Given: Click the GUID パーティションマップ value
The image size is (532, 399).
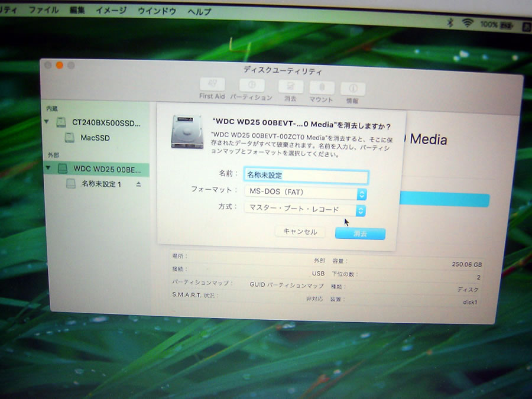Looking at the screenshot, I should (x=287, y=286).
